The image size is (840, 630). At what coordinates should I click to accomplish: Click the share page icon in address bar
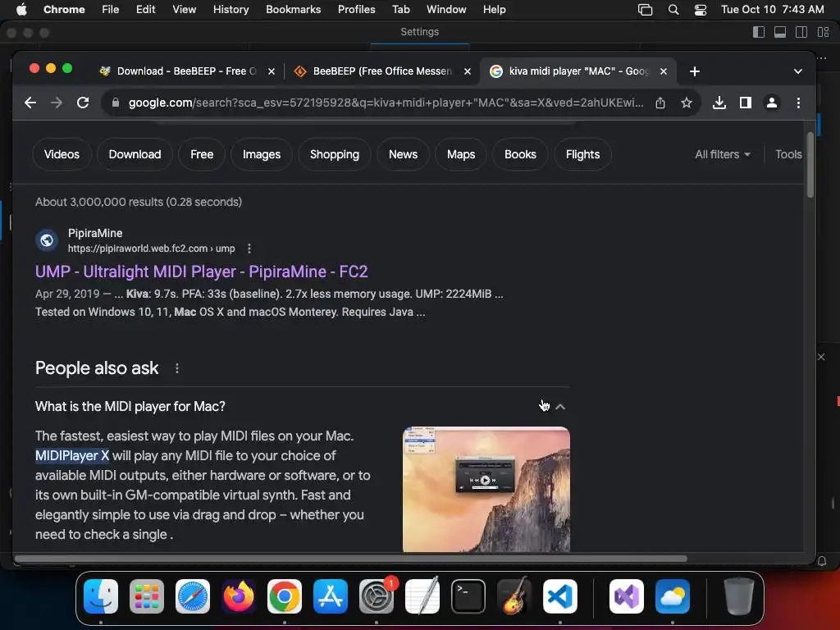coord(660,103)
